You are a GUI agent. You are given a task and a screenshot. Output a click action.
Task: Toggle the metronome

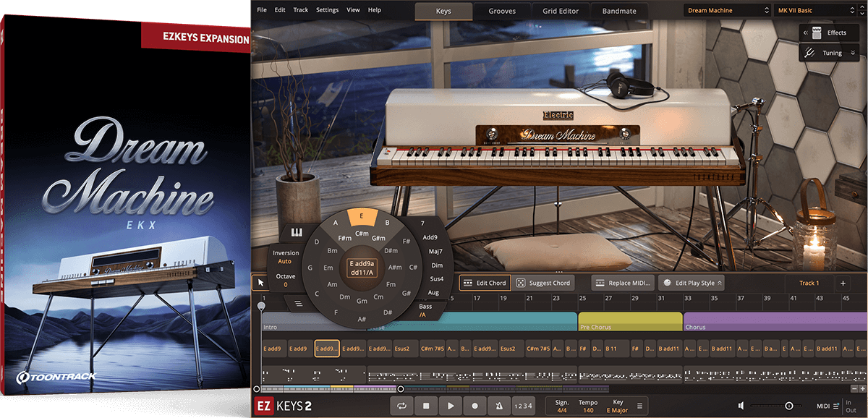coord(499,406)
